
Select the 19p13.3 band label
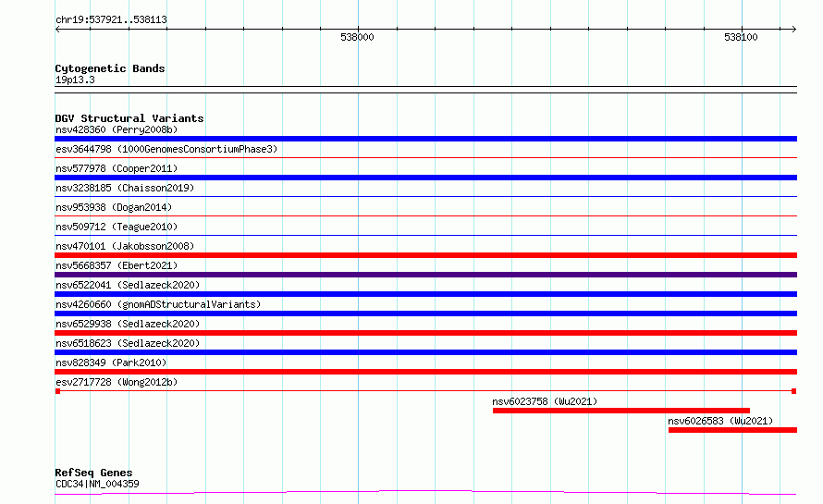point(75,80)
